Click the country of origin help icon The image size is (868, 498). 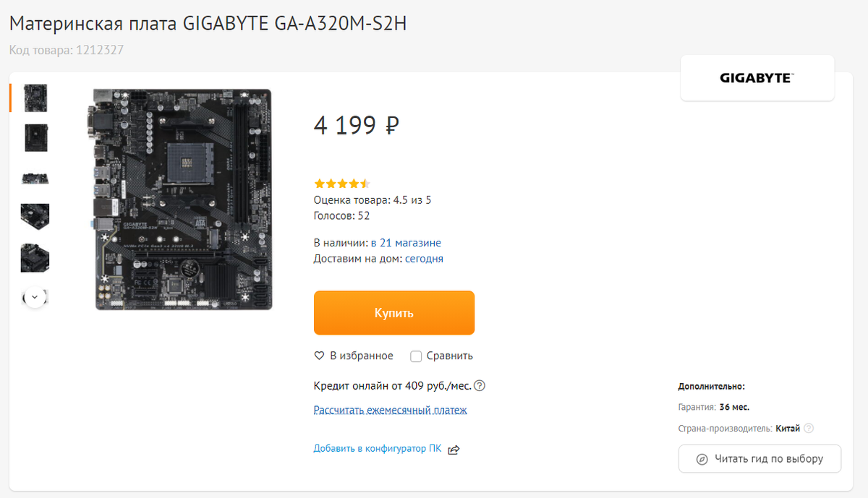[x=809, y=428]
